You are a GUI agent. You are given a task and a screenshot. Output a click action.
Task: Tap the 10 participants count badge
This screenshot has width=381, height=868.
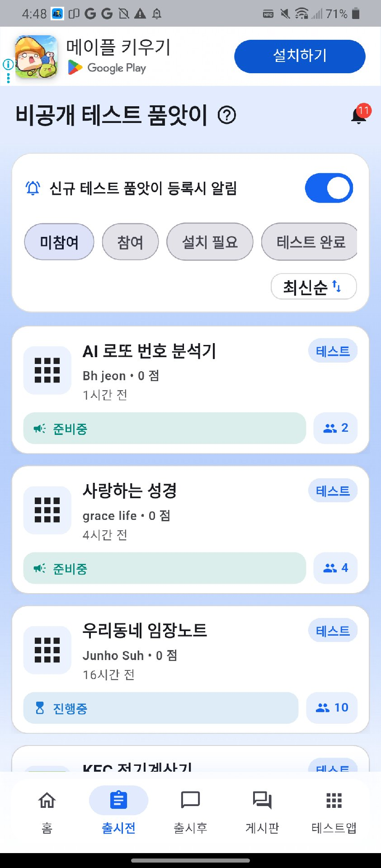click(332, 708)
